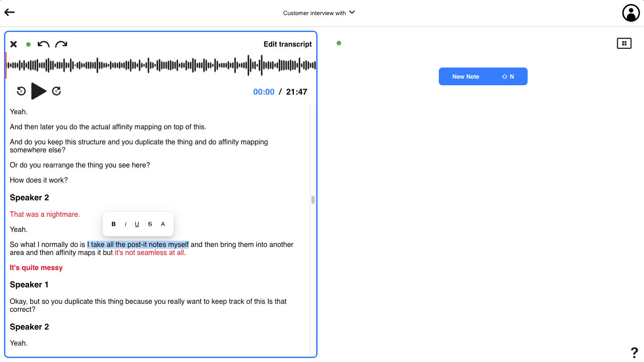The height and width of the screenshot is (362, 644).
Task: Click Speaker 2 heading above "That was a nightmare"
Action: point(29,198)
